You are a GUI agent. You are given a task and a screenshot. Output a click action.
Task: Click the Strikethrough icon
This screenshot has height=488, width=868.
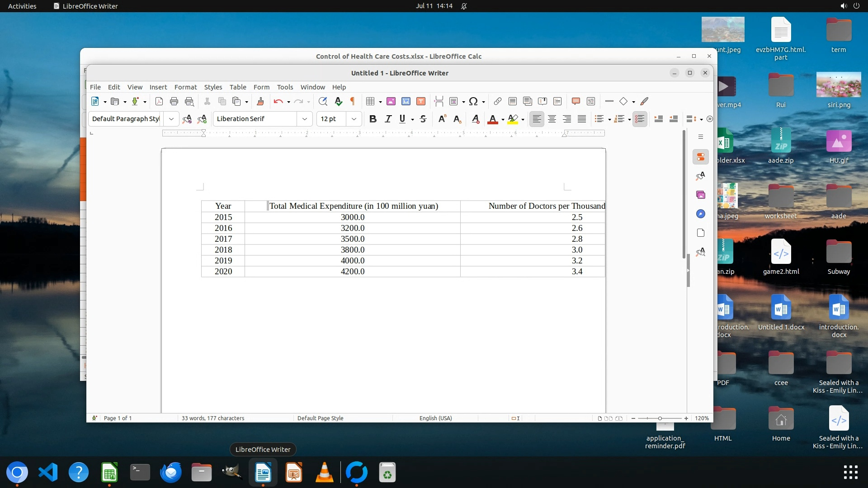[423, 119]
